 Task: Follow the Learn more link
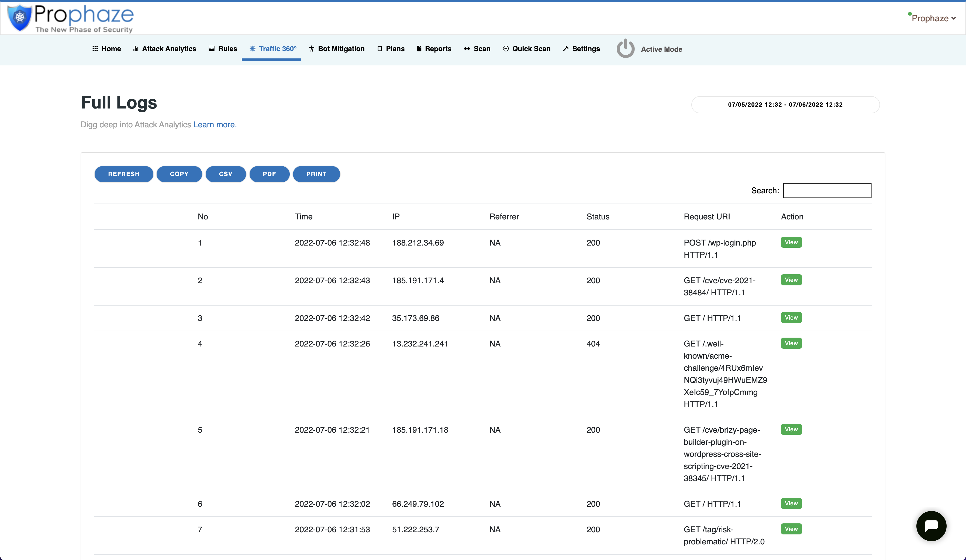(215, 124)
